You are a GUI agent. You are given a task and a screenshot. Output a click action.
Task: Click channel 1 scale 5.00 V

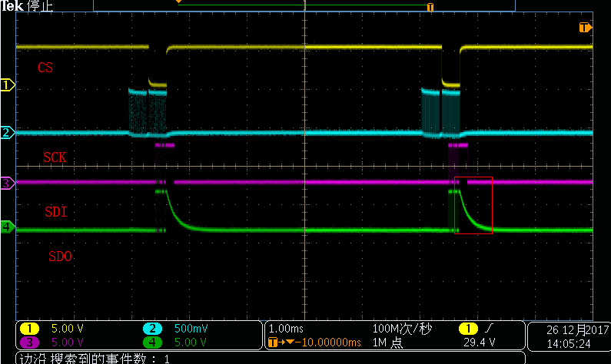click(x=68, y=329)
